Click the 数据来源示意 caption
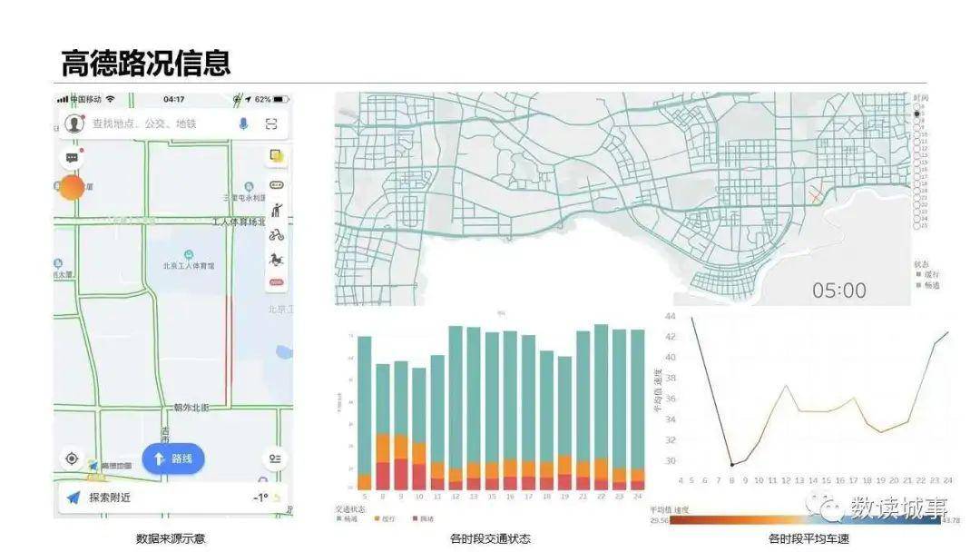 pyautogui.click(x=171, y=538)
